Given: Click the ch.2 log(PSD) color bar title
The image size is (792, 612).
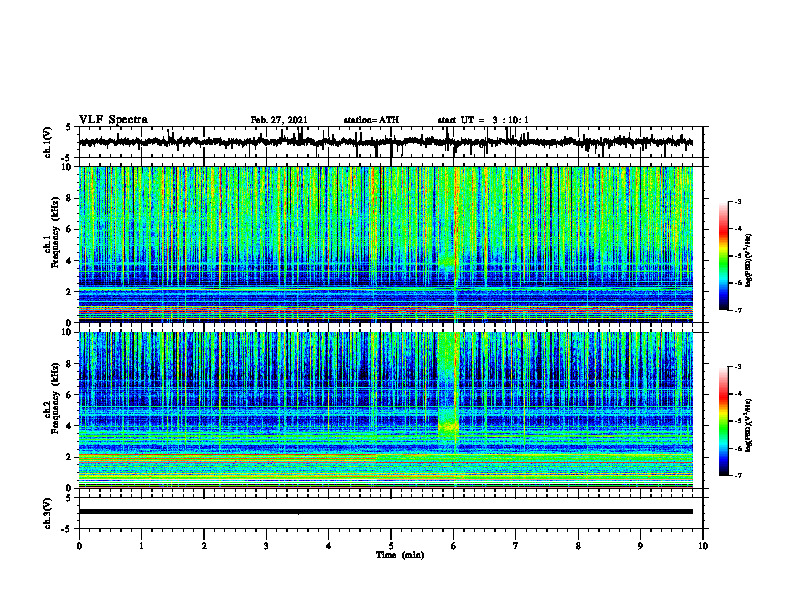Looking at the screenshot, I should click(x=749, y=425).
